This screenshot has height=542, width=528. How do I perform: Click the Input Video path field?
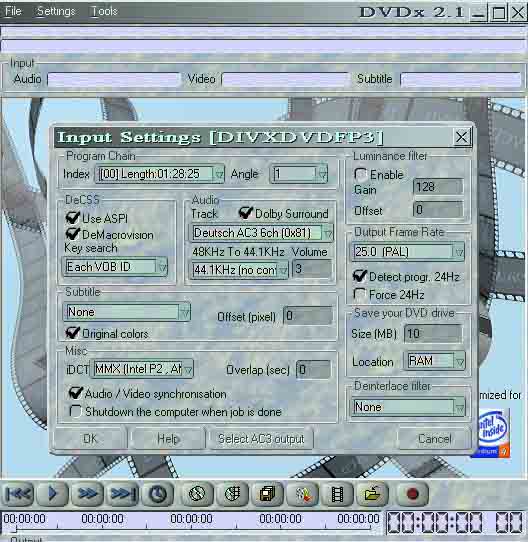(x=285, y=79)
